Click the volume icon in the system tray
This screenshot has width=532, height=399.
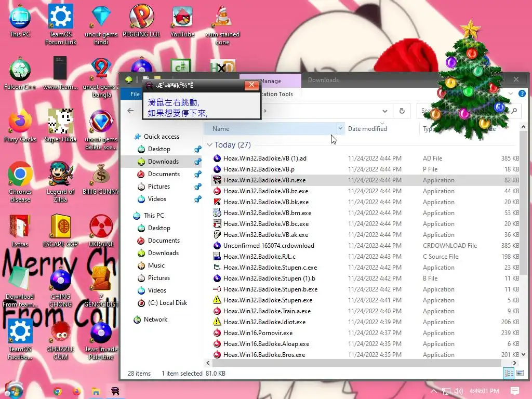click(x=458, y=391)
